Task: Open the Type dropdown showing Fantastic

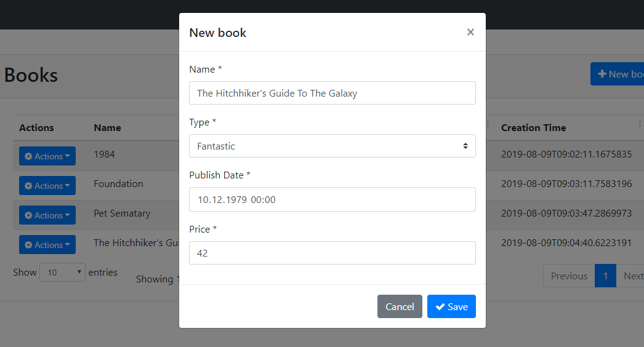Action: click(332, 146)
